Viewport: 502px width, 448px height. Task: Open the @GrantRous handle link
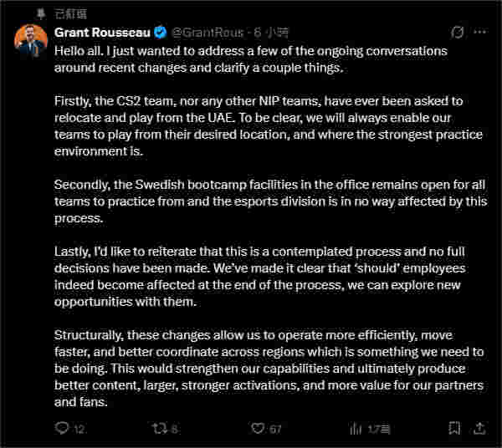(x=207, y=33)
